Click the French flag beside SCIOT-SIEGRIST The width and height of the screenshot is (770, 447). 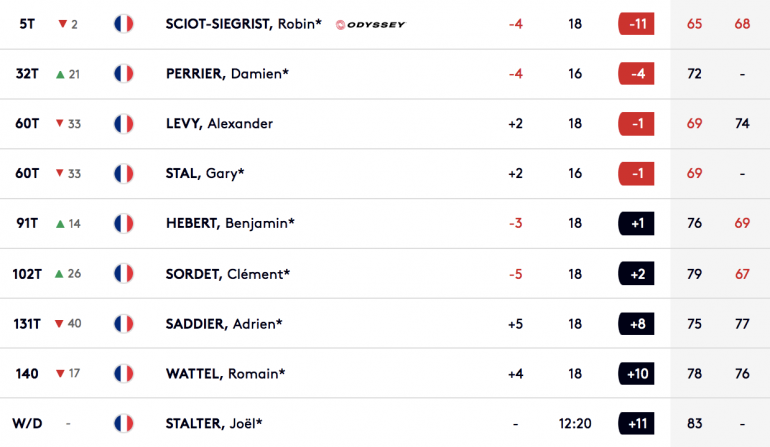(124, 24)
